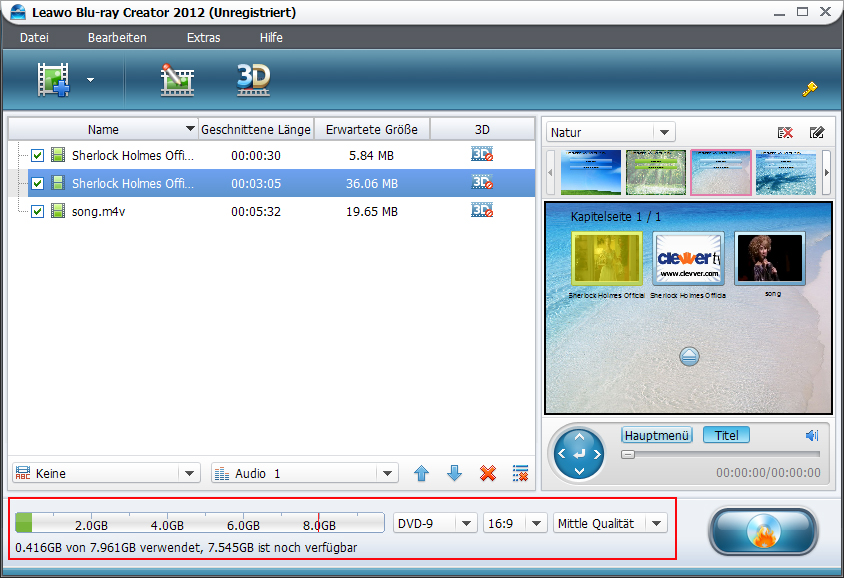Select the pink-bordered beach menu template

click(x=721, y=172)
